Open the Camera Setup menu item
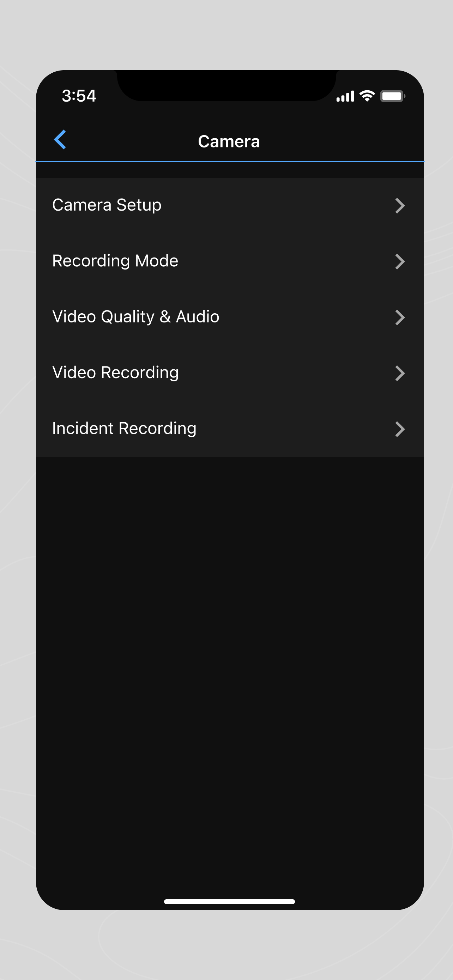The width and height of the screenshot is (453, 980). coord(230,205)
